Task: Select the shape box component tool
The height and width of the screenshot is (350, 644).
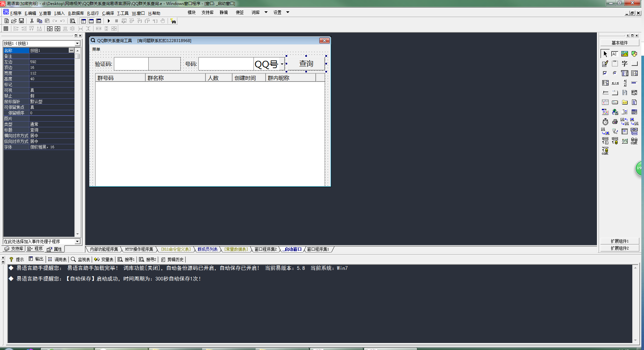Action: click(x=634, y=54)
